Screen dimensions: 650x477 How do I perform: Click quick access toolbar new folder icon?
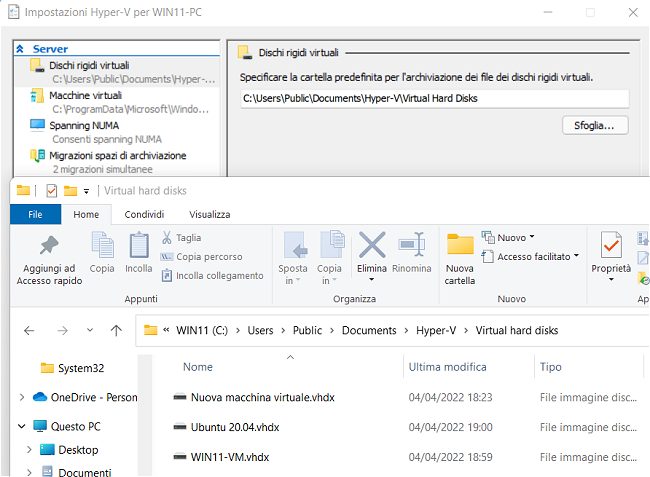[70, 191]
